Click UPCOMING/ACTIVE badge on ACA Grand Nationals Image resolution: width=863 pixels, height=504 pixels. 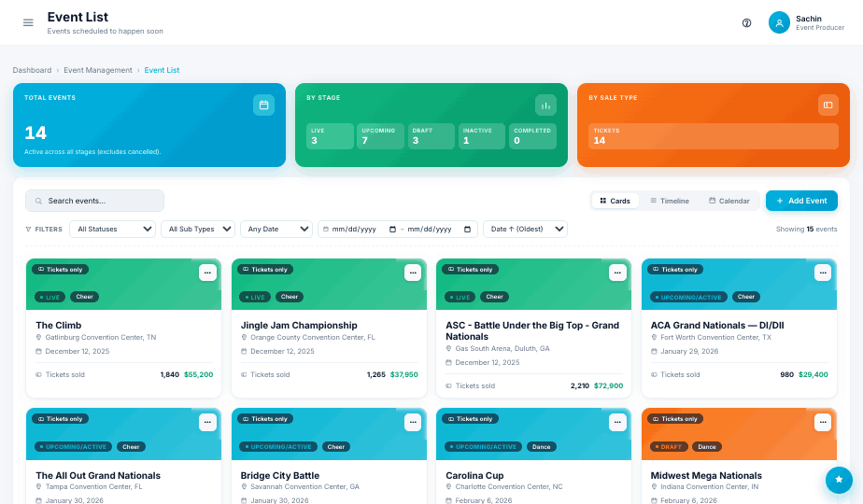pos(688,297)
